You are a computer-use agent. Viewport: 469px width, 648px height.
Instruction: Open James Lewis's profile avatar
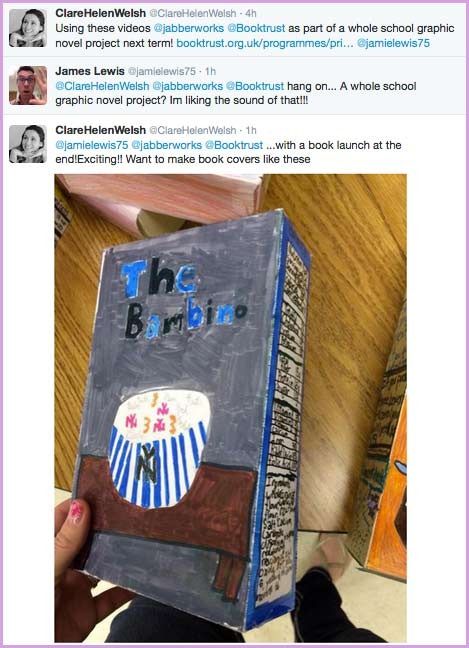pyautogui.click(x=28, y=85)
